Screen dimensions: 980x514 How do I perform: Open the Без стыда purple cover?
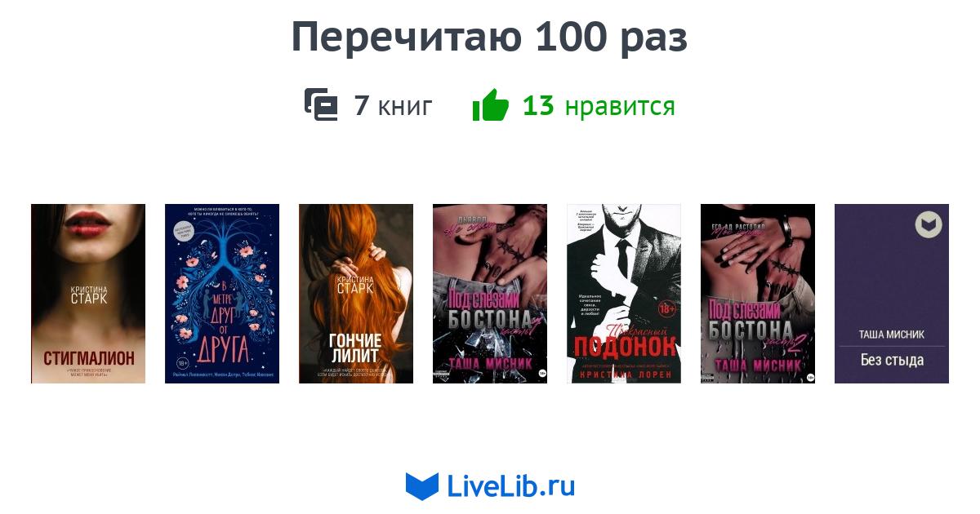pyautogui.click(x=892, y=294)
